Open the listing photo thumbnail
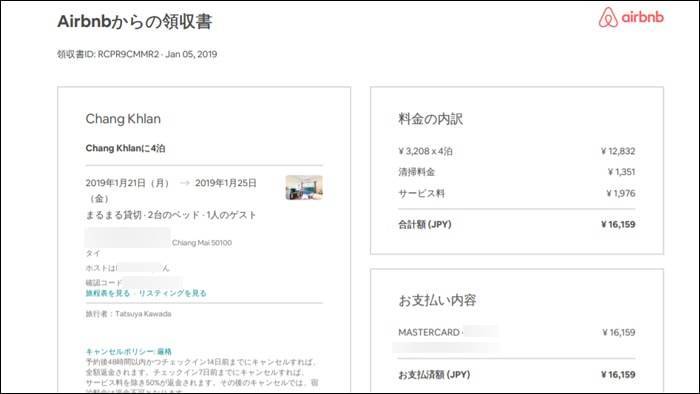The height and width of the screenshot is (394, 700). [x=304, y=187]
